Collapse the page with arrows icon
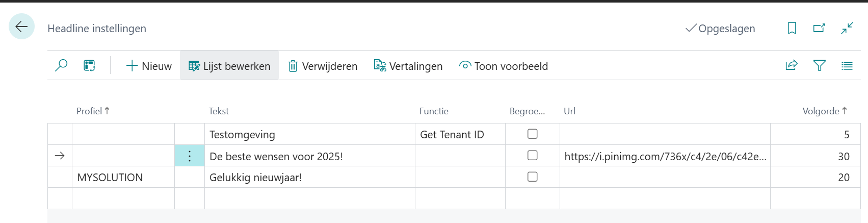Viewport: 868px width, 223px height. (x=847, y=28)
